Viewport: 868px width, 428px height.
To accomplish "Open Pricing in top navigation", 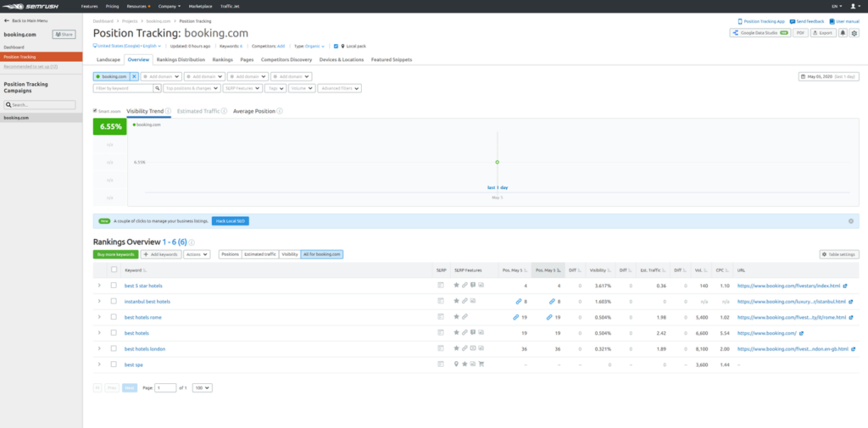I will [113, 6].
